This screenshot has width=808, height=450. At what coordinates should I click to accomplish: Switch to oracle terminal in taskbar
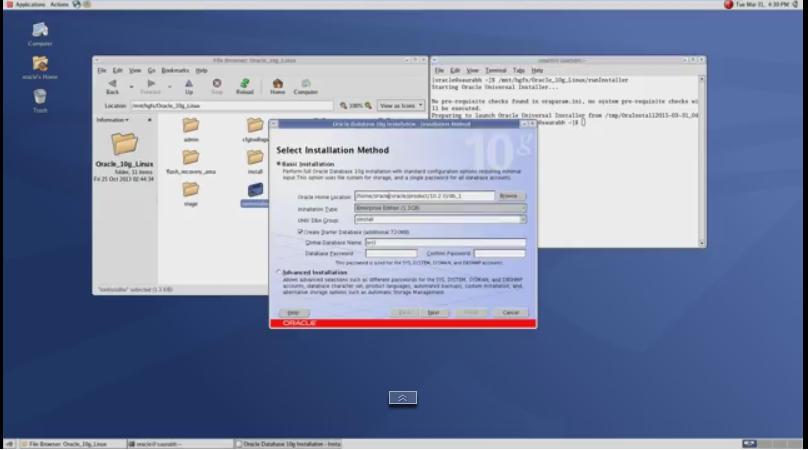(179, 444)
